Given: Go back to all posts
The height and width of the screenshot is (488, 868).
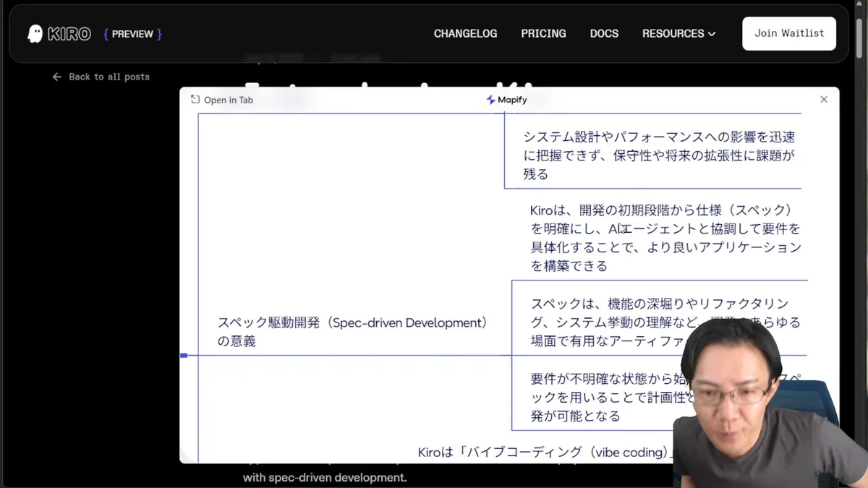Looking at the screenshot, I should [101, 77].
